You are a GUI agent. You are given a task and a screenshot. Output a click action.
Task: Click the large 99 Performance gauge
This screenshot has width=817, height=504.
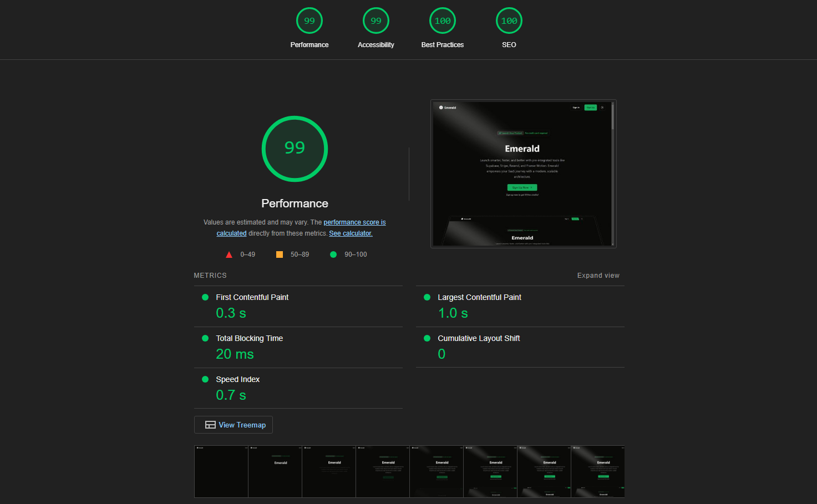(x=295, y=149)
